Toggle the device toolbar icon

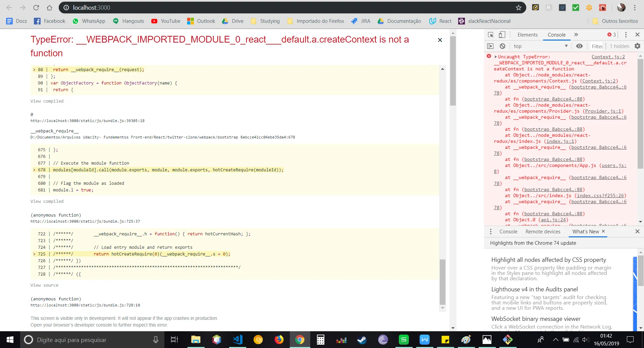pyautogui.click(x=502, y=35)
